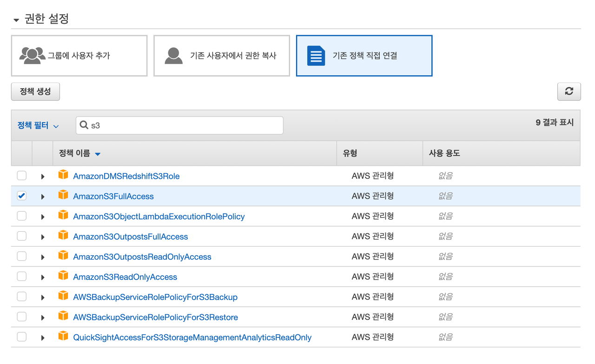
Task: Expand the AmazonS3FullAccess row details
Action: point(43,197)
